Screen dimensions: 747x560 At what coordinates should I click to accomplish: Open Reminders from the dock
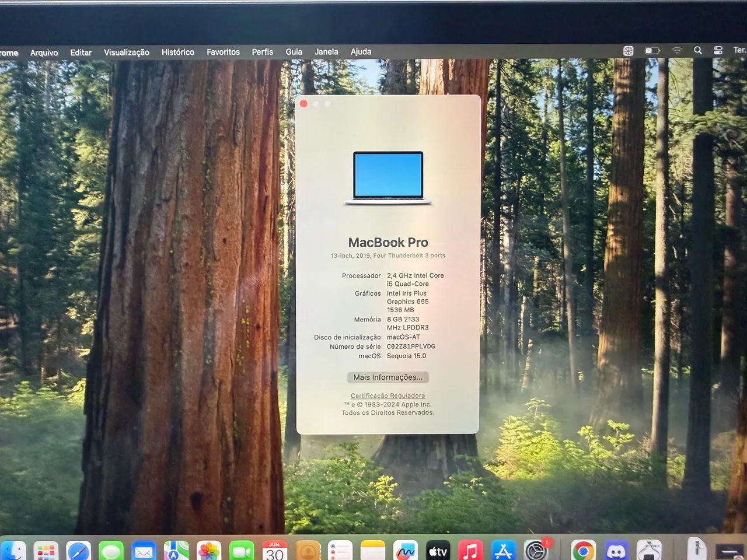[340, 551]
